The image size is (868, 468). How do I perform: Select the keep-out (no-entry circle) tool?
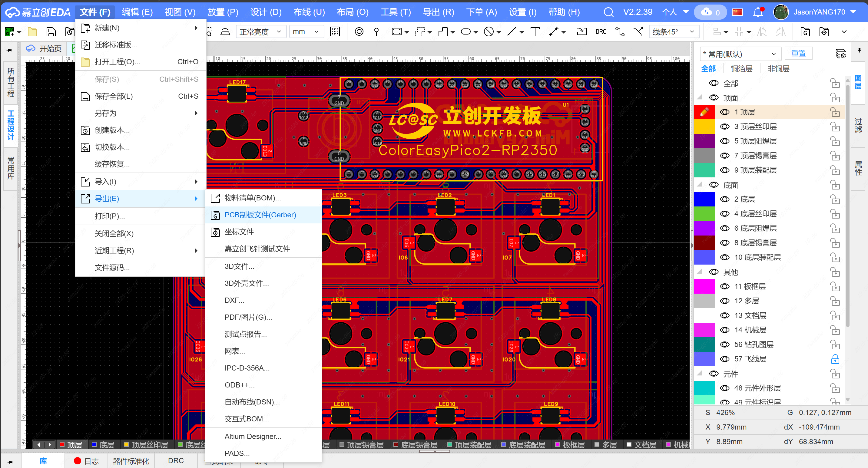[489, 32]
